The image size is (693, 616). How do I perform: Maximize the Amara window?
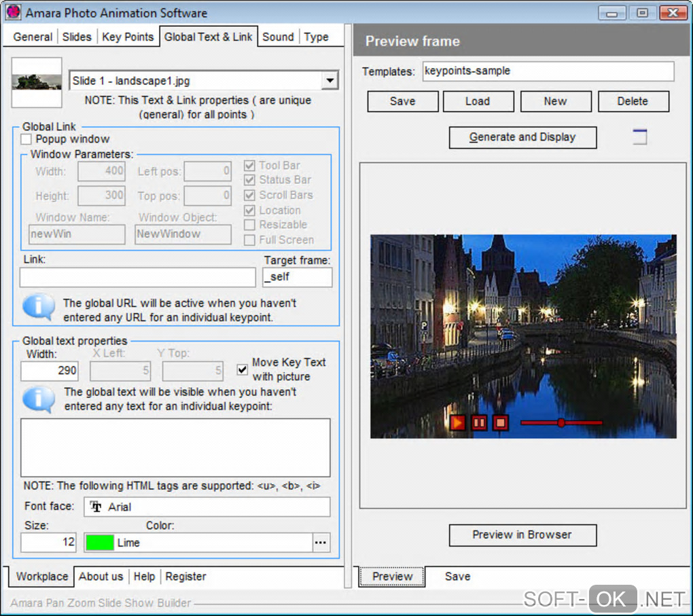642,13
